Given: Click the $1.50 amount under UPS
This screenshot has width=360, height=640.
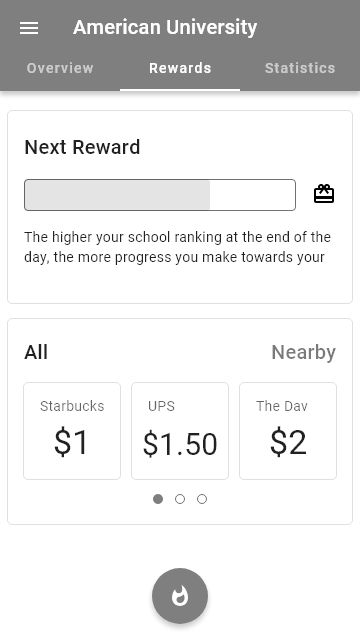Looking at the screenshot, I should click(180, 444).
